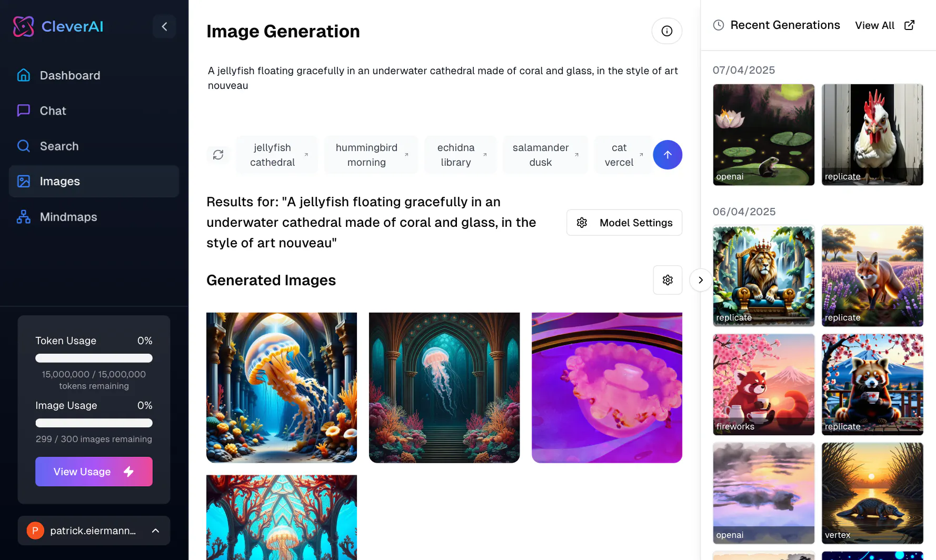Viewport: 936px width, 560px height.
Task: Click the 07/04/2025 date heading
Action: pos(744,70)
